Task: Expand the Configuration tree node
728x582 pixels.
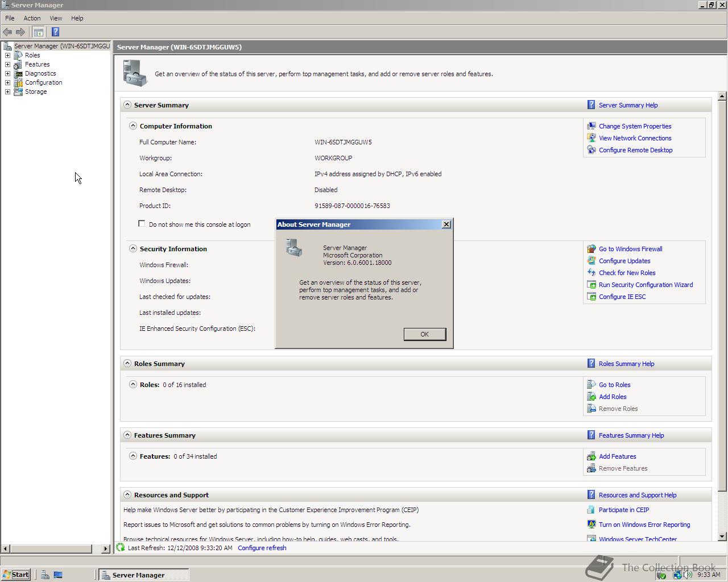Action: pyautogui.click(x=7, y=82)
